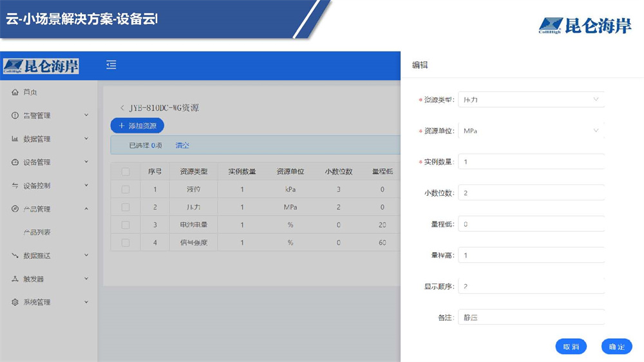Click the 设备管理 gauge icon
Screen dimensions: 644x362
tap(15, 162)
